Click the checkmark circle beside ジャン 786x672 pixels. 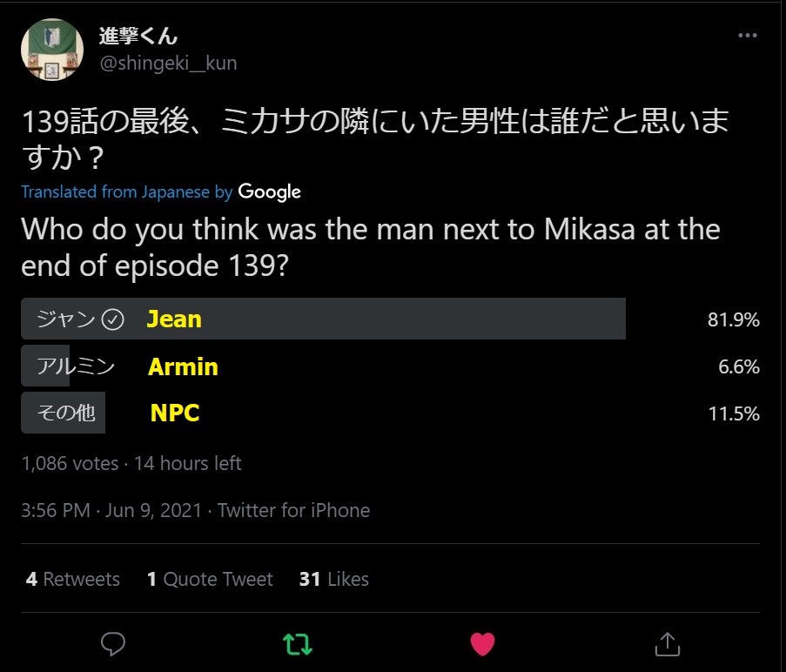(x=113, y=319)
